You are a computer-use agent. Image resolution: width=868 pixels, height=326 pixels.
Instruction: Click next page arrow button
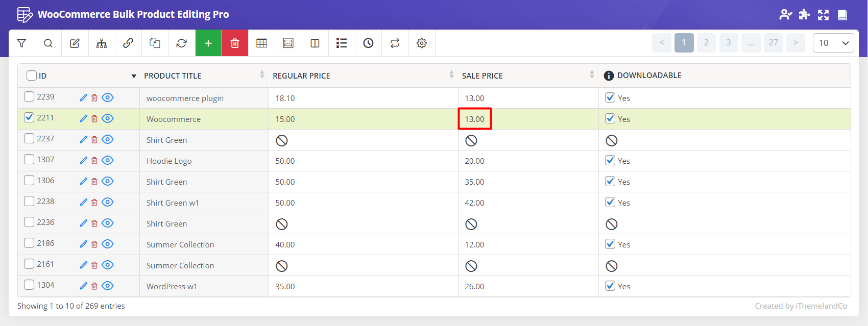(795, 43)
